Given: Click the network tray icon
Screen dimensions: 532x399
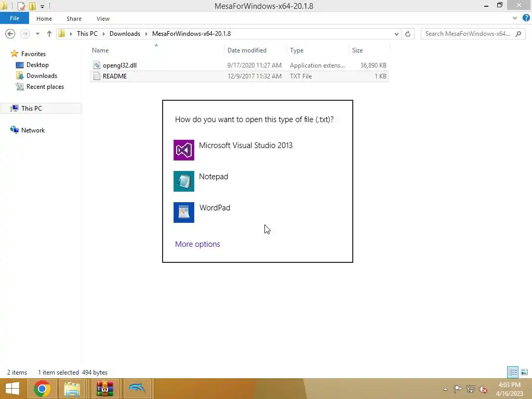Looking at the screenshot, I should coord(471,389).
